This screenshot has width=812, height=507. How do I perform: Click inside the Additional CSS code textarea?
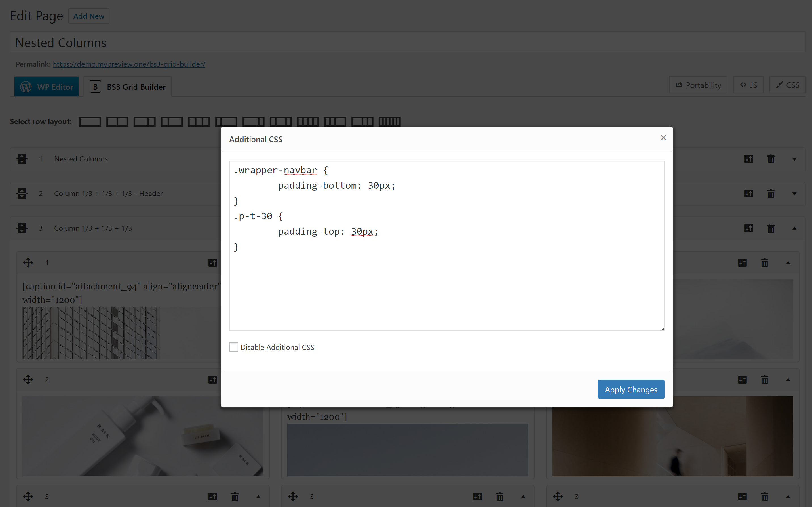(x=447, y=245)
